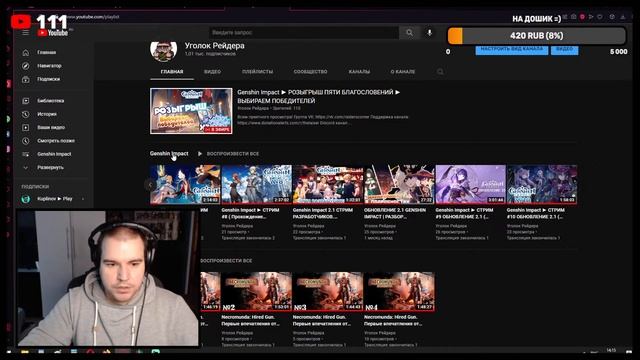Open the СТРИМ #10 ОБНОВЛЕНИЕ 2.1 thumbnail

pos(542,184)
